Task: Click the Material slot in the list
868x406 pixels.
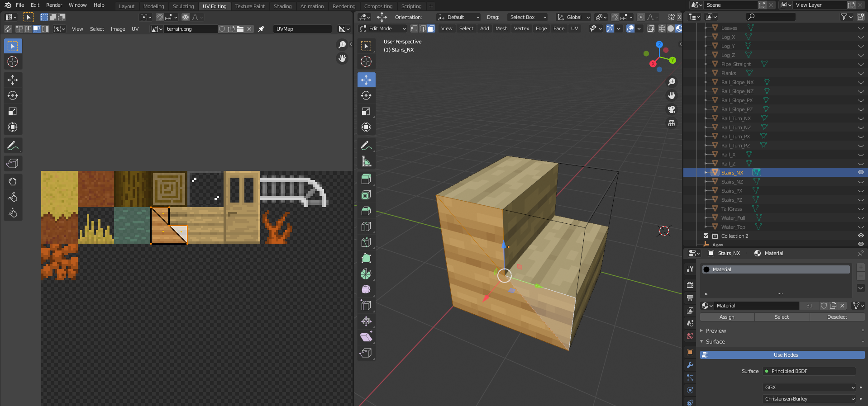Action: tap(776, 269)
